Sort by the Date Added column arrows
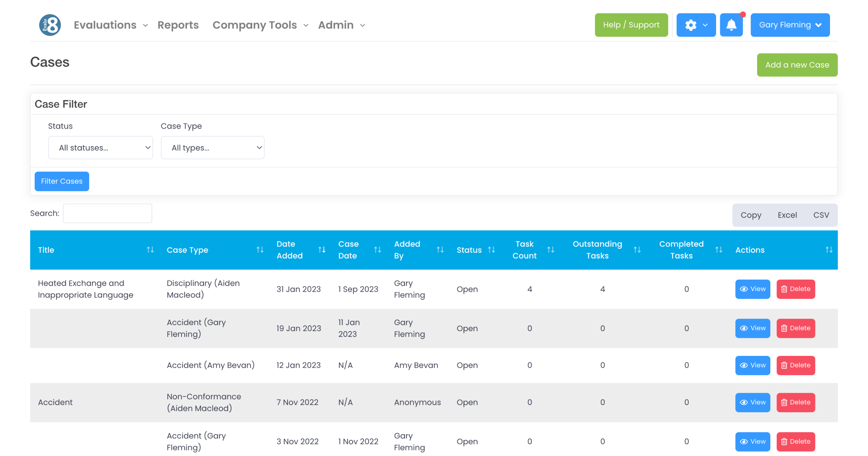This screenshot has height=456, width=868. [x=321, y=250]
